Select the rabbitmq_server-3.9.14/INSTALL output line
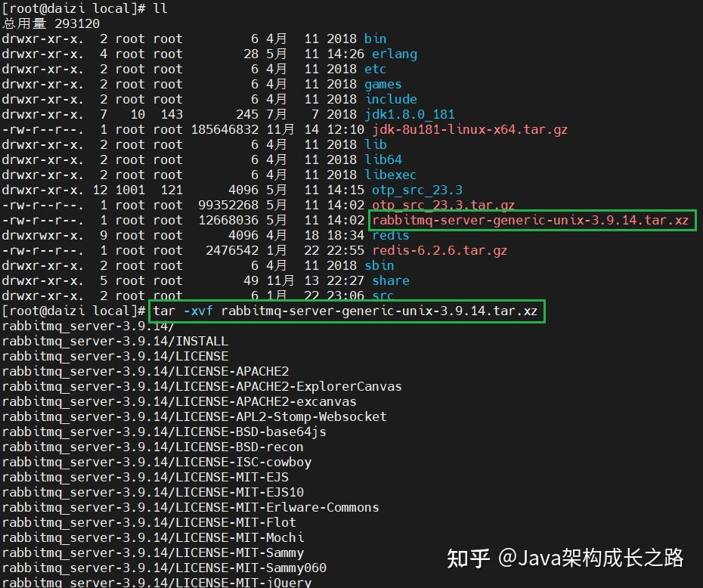This screenshot has height=588, width=703. click(114, 341)
